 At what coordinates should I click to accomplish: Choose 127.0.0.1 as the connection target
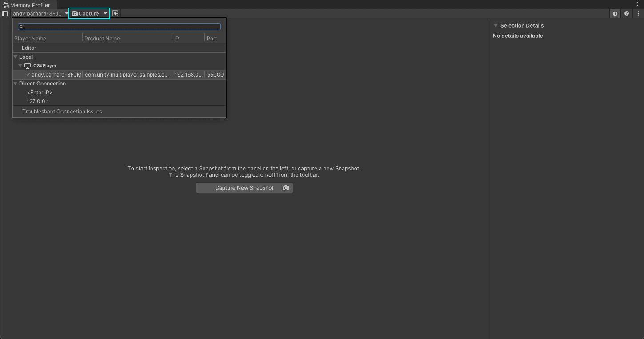click(38, 101)
